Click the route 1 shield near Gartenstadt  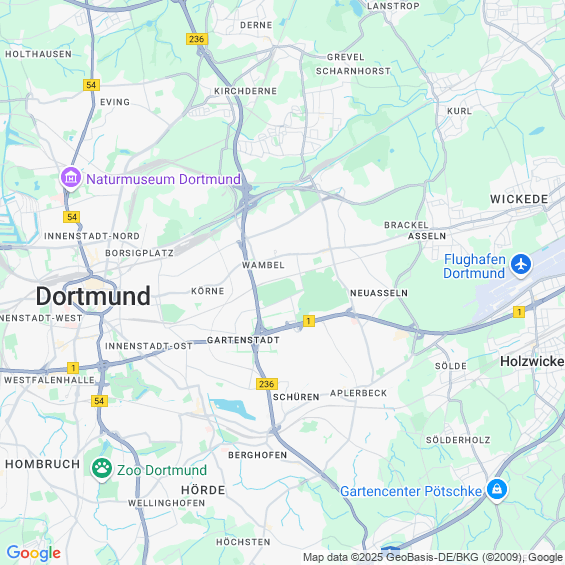(309, 321)
